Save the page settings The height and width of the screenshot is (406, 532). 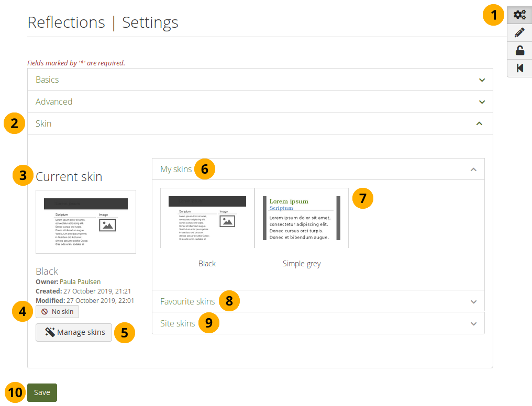tap(42, 392)
